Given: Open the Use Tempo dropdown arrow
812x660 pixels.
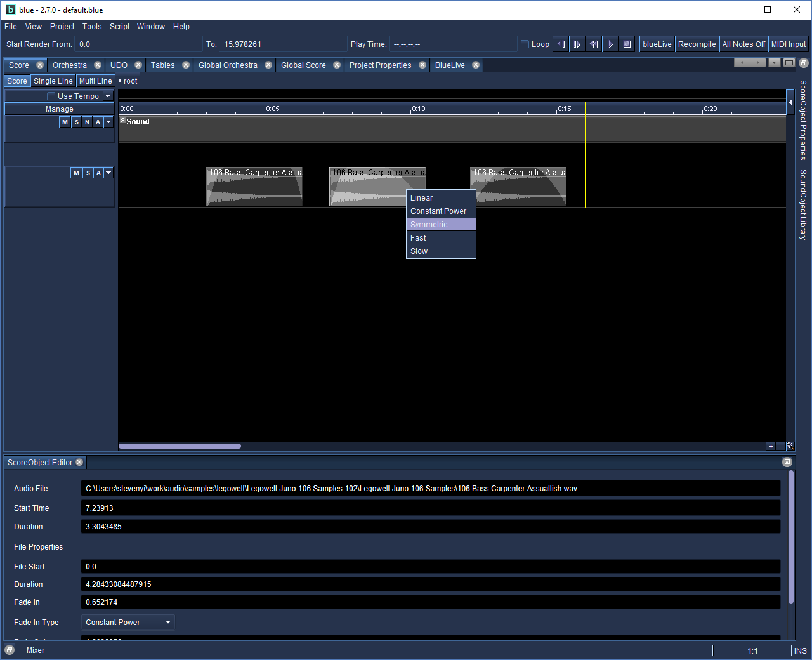Looking at the screenshot, I should tap(108, 96).
